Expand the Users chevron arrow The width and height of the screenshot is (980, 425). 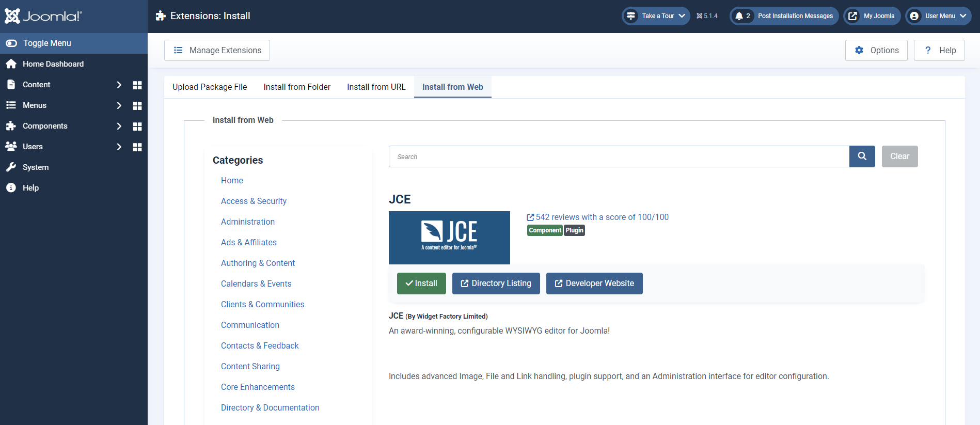pos(119,147)
